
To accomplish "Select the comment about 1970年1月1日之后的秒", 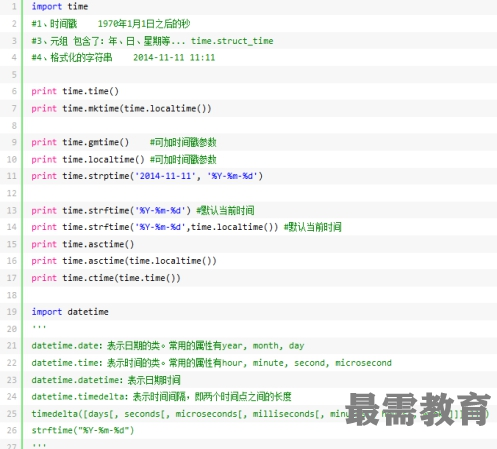I will pyautogui.click(x=111, y=24).
